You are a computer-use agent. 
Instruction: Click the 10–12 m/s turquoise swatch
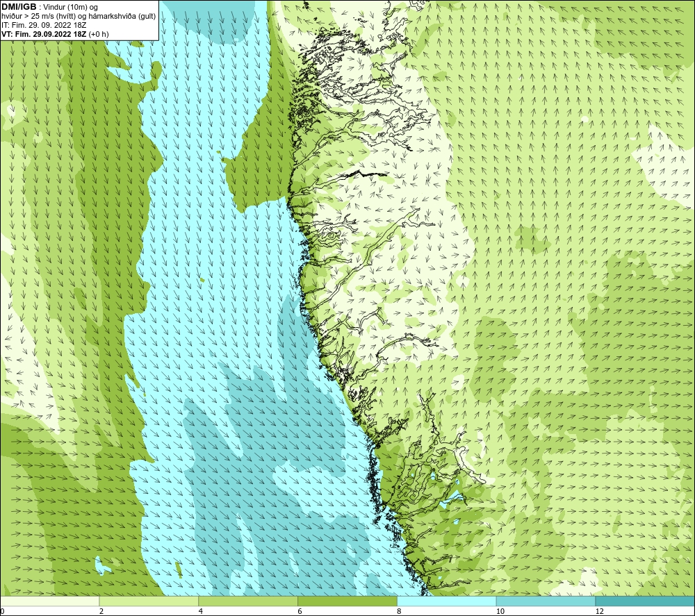pyautogui.click(x=546, y=601)
